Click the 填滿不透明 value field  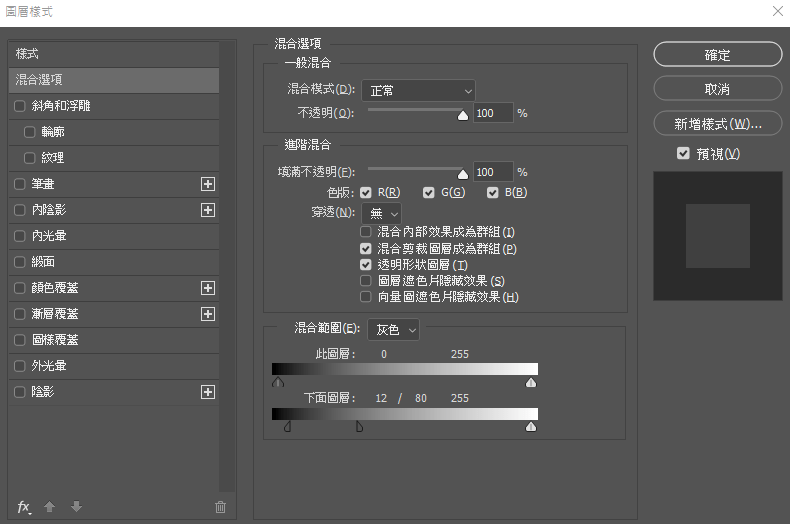(x=493, y=172)
